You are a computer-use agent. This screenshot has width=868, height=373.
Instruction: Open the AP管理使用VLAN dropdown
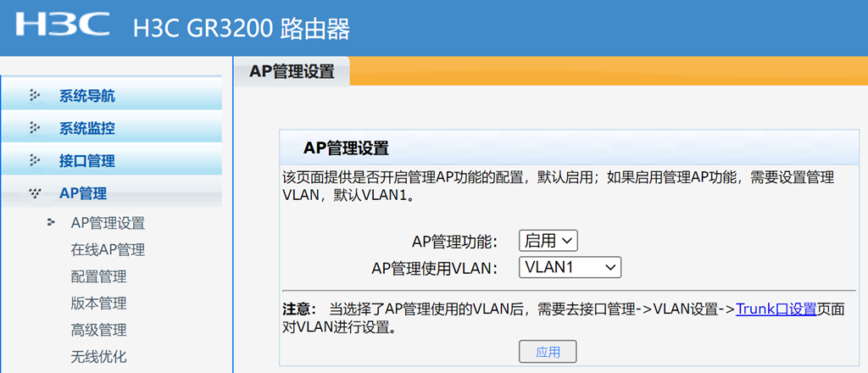[x=570, y=267]
